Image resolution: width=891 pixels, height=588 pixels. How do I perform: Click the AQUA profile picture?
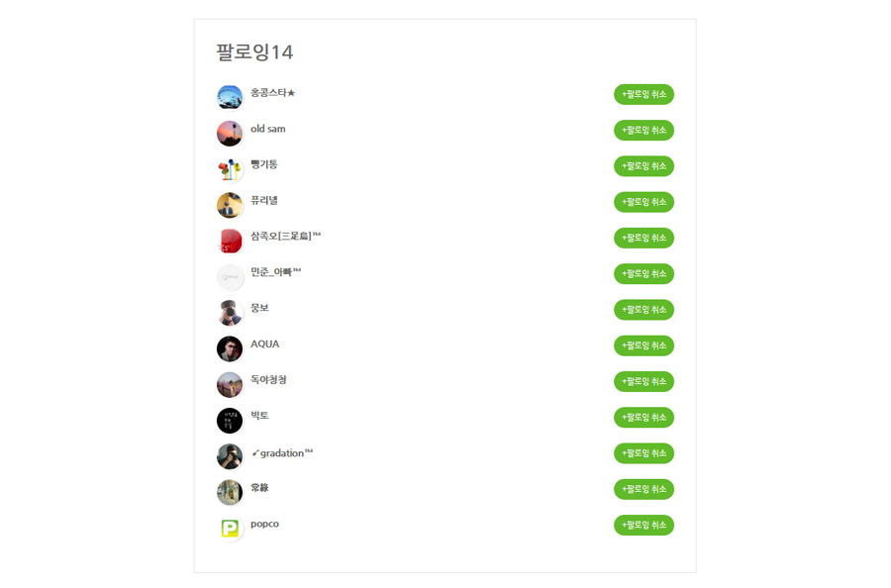pos(230,348)
